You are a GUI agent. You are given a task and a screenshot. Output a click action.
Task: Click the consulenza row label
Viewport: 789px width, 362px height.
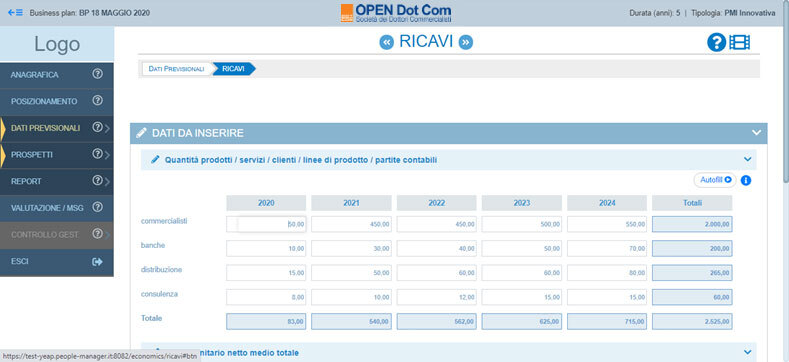click(159, 294)
